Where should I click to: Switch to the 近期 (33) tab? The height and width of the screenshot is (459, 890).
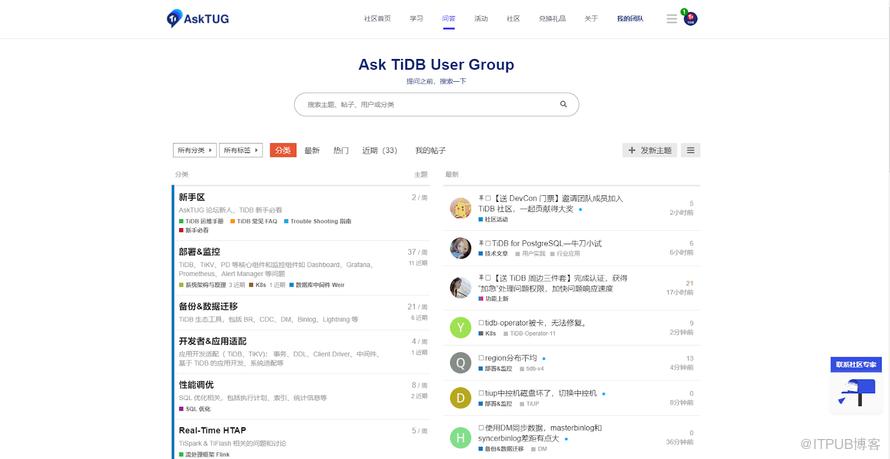click(x=380, y=150)
